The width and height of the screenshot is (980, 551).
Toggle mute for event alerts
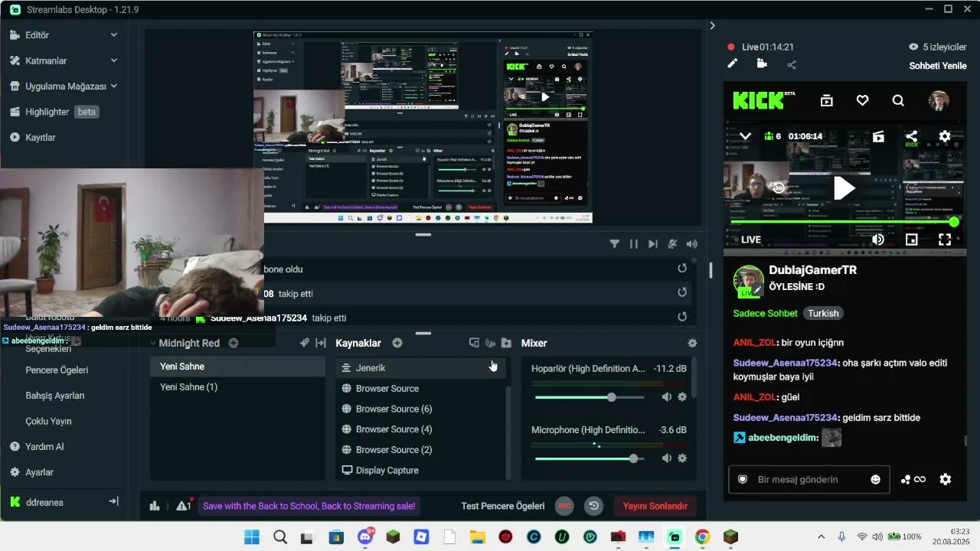672,244
